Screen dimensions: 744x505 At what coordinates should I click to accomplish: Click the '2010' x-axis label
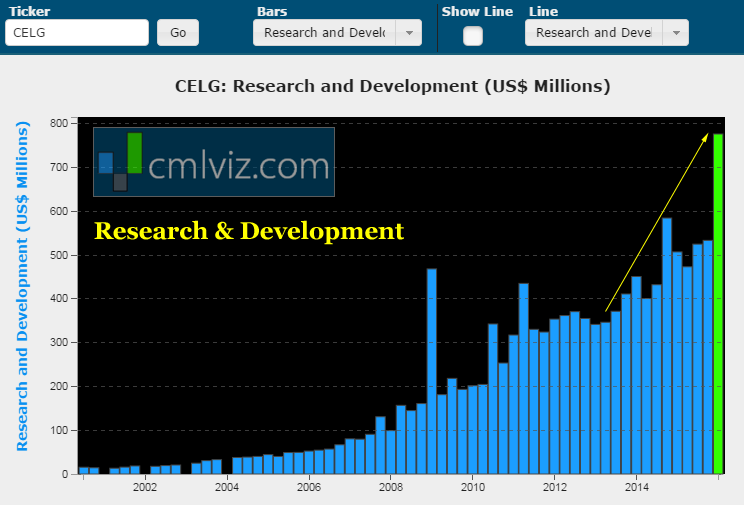(473, 487)
